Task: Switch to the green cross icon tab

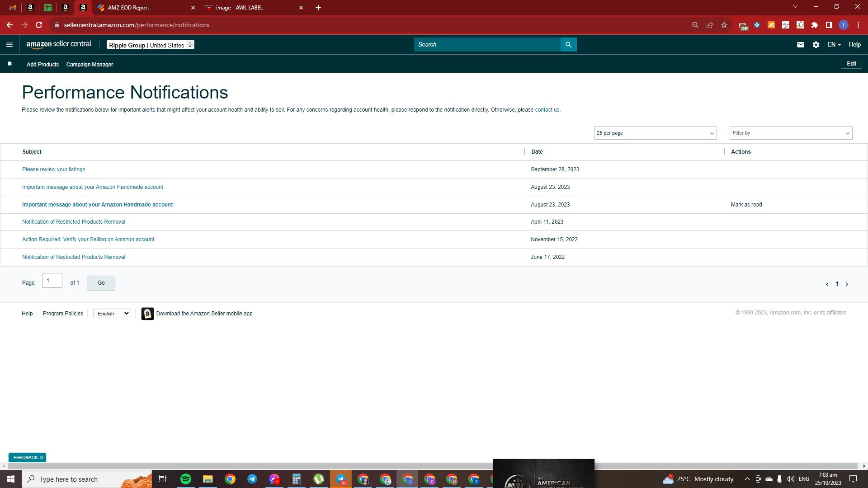Action: pos(48,8)
